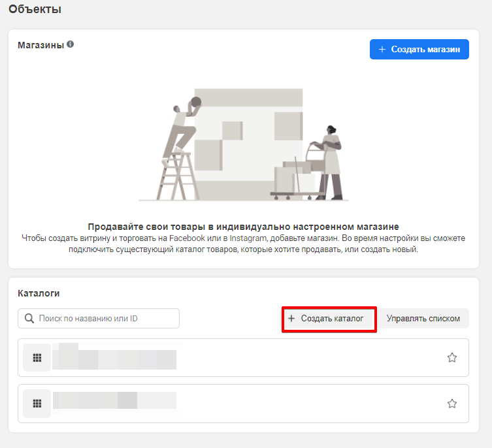Click the info icon next to Магазины
492x448 pixels.
point(70,44)
